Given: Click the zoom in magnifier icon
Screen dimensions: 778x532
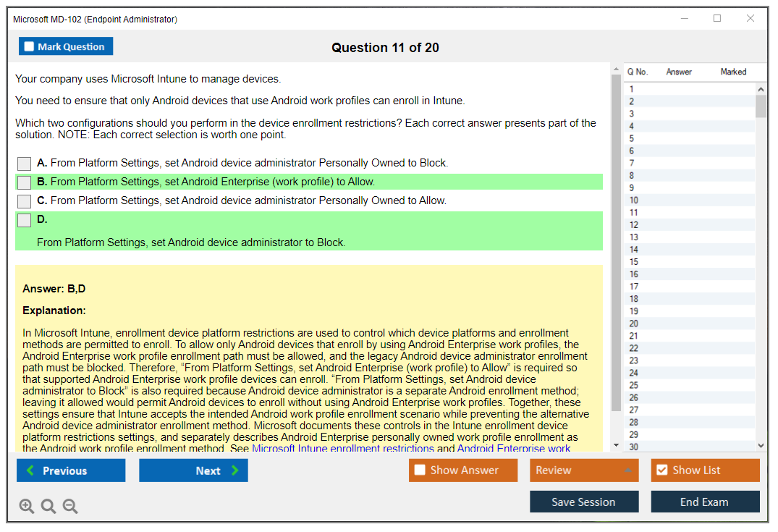Looking at the screenshot, I should pyautogui.click(x=26, y=506).
